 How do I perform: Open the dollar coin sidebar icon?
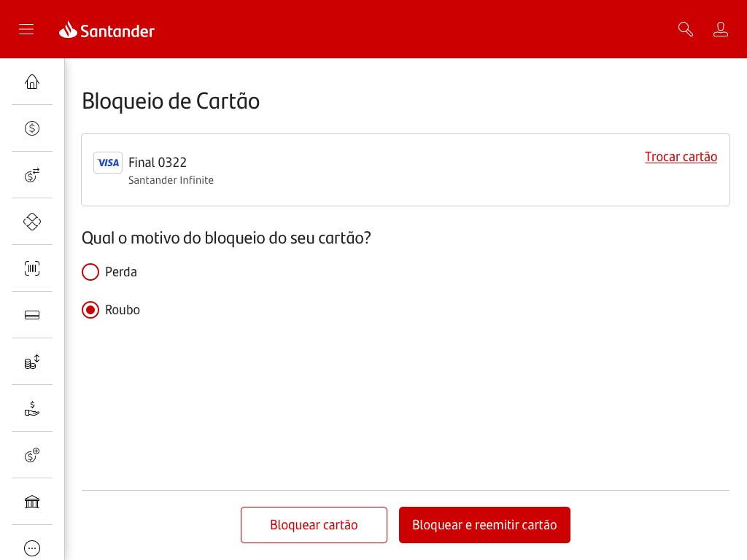[32, 128]
